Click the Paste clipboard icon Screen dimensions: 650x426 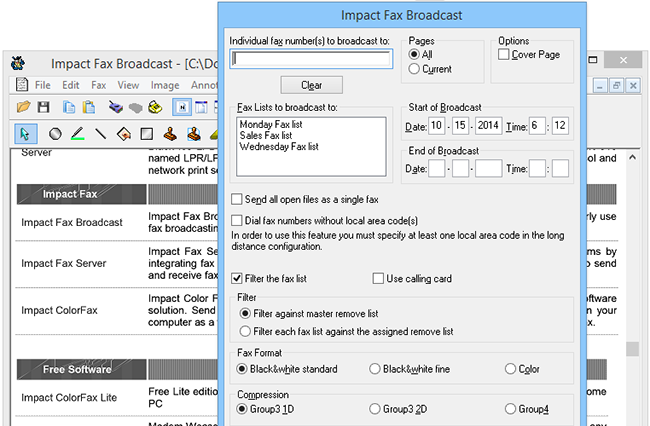tap(89, 107)
